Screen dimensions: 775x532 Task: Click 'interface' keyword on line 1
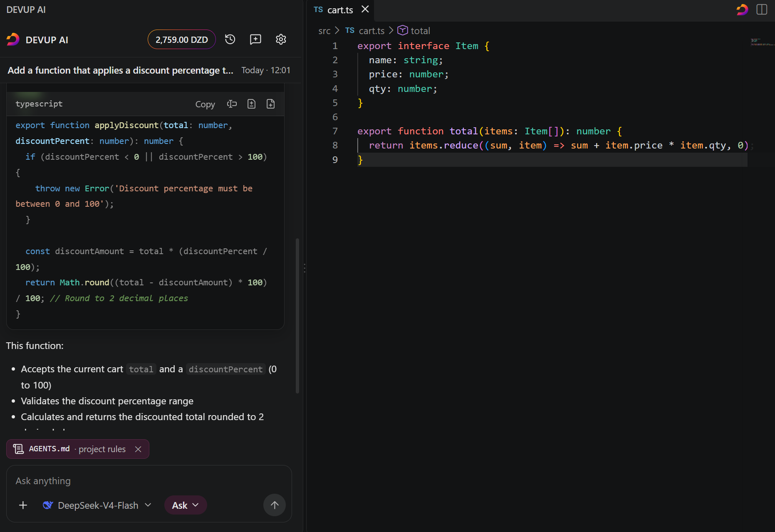coord(423,46)
